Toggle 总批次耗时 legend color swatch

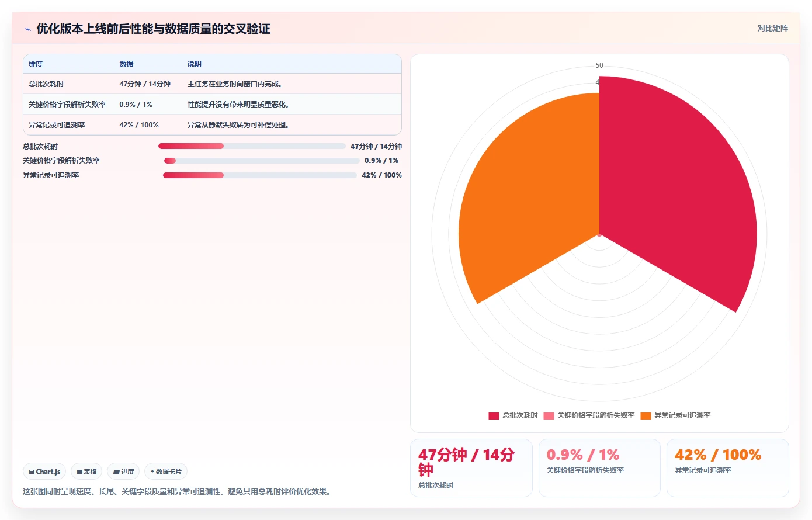tap(494, 416)
